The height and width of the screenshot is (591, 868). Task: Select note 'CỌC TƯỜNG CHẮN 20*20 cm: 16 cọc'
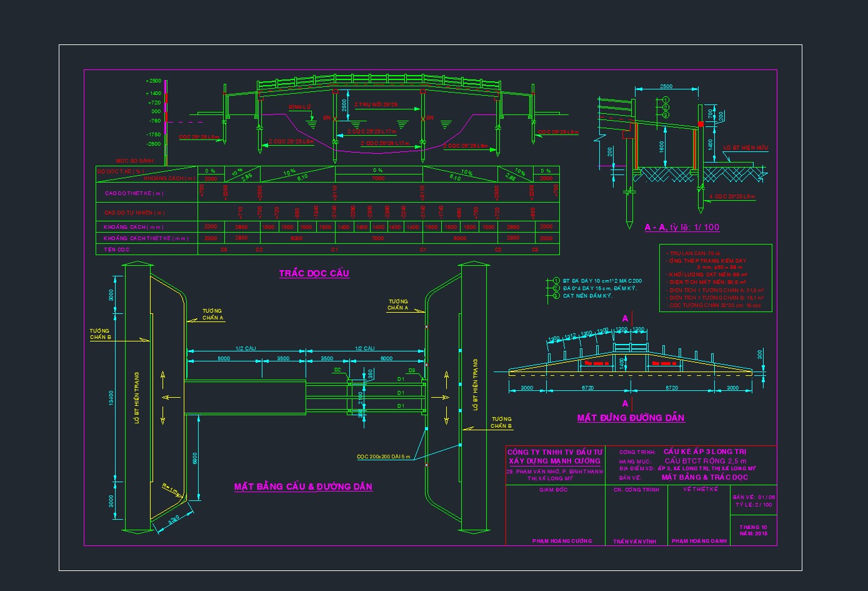pos(714,305)
